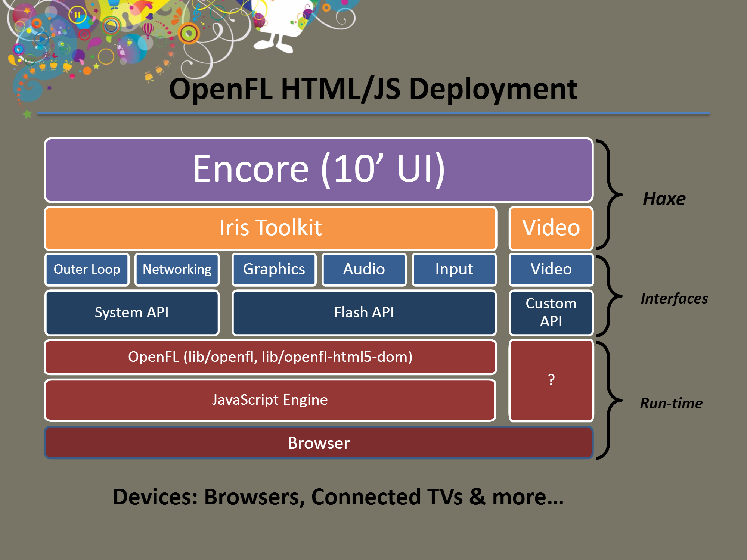Click the Input box
Screen dimensions: 747x560
coord(454,270)
